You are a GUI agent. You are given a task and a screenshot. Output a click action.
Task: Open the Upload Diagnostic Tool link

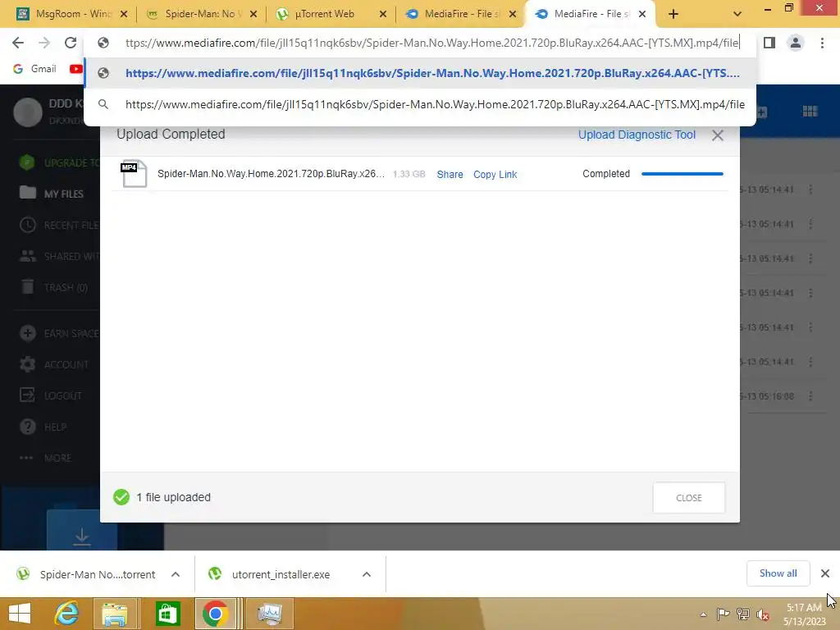point(637,135)
